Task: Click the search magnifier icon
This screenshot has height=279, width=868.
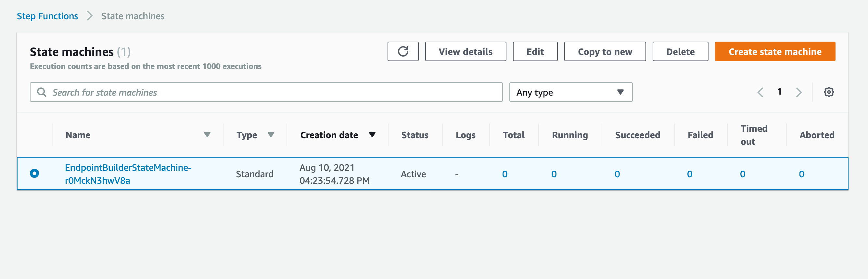Action: 42,92
